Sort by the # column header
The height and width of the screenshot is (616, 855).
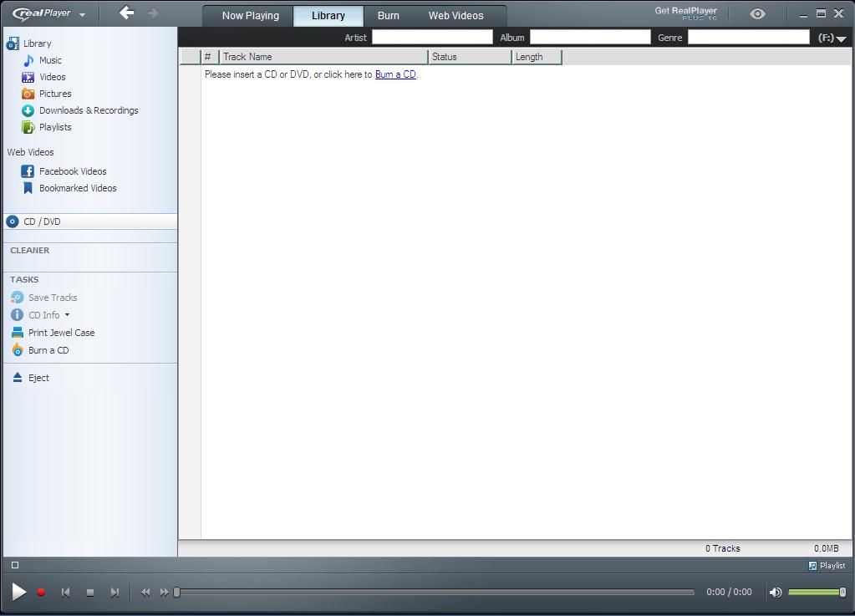[210, 57]
